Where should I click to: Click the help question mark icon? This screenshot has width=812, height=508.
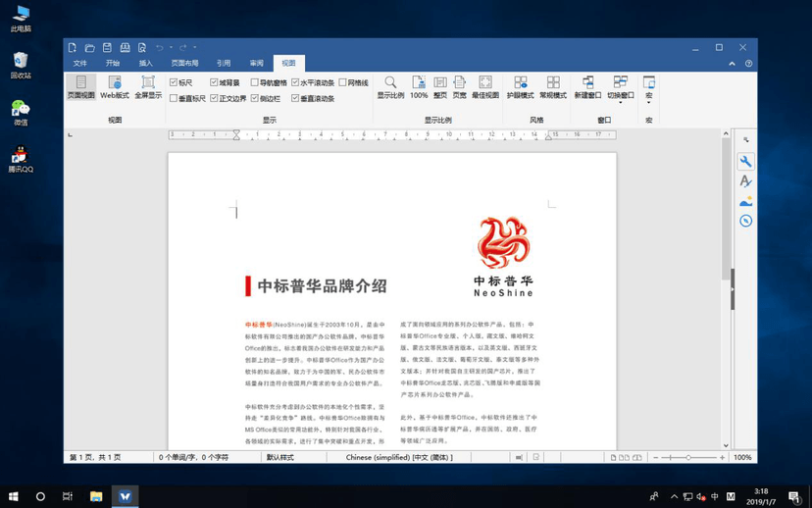pyautogui.click(x=749, y=64)
